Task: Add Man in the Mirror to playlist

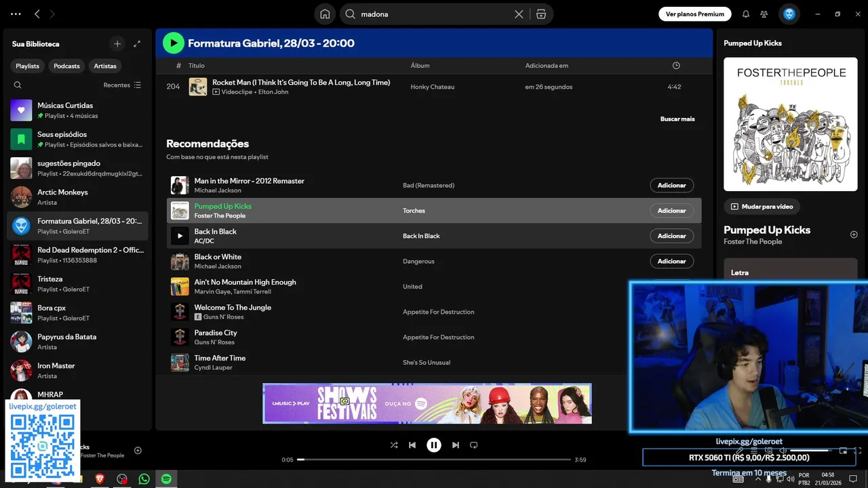Action: pos(672,185)
